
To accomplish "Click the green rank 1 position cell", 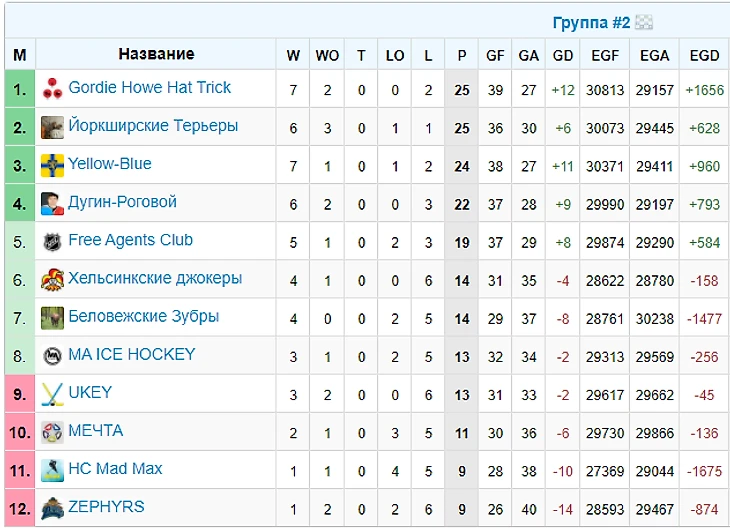I will (19, 89).
